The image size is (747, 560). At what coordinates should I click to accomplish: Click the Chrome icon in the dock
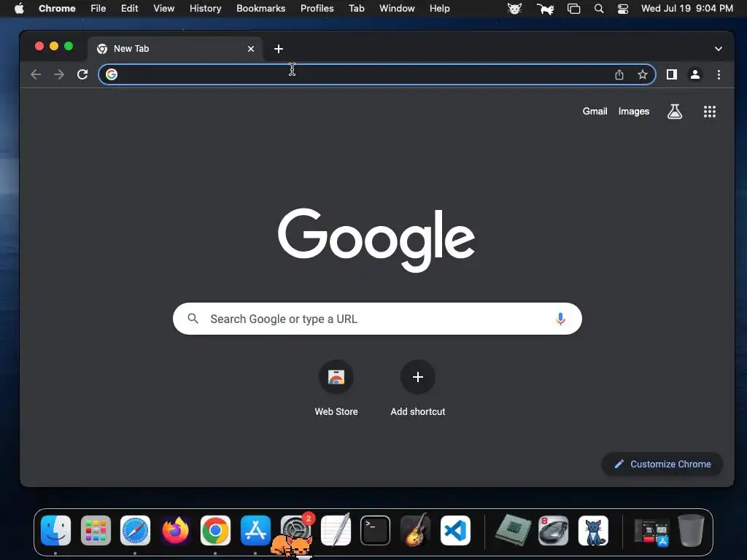[x=215, y=531]
